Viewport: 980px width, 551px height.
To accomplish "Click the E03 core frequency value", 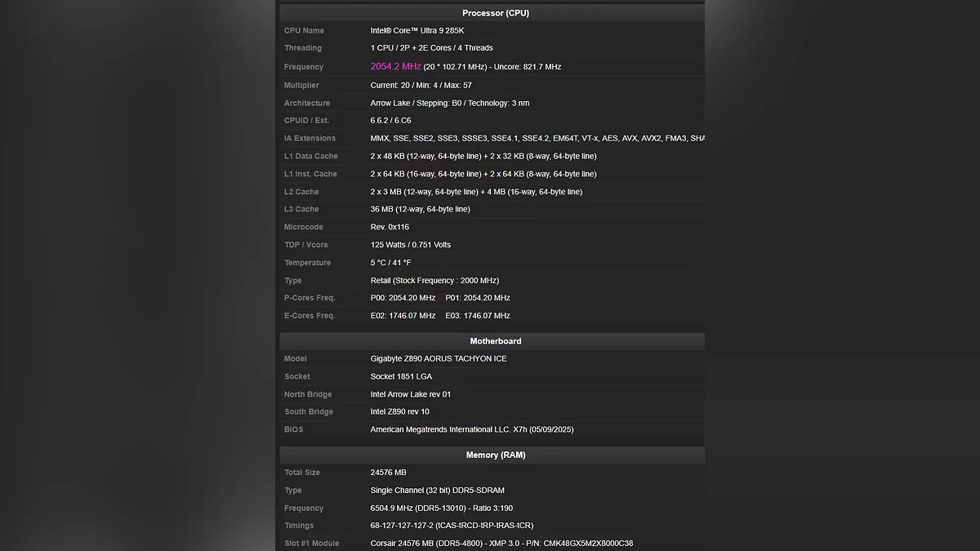I will (478, 316).
